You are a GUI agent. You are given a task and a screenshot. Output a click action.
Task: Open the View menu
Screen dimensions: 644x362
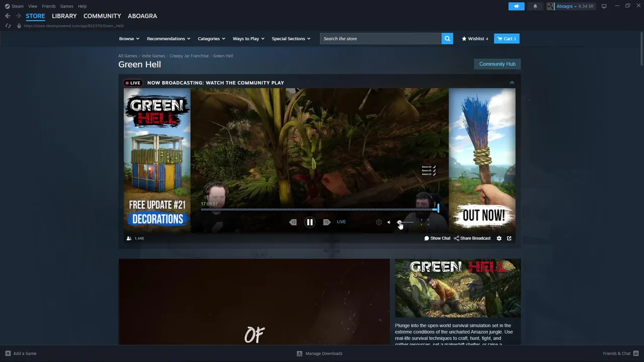click(33, 6)
